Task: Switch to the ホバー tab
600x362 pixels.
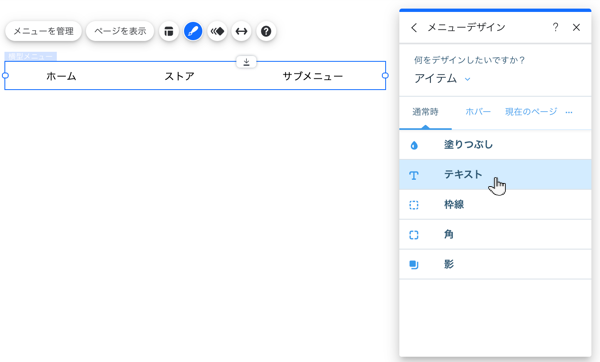Action: pyautogui.click(x=478, y=112)
